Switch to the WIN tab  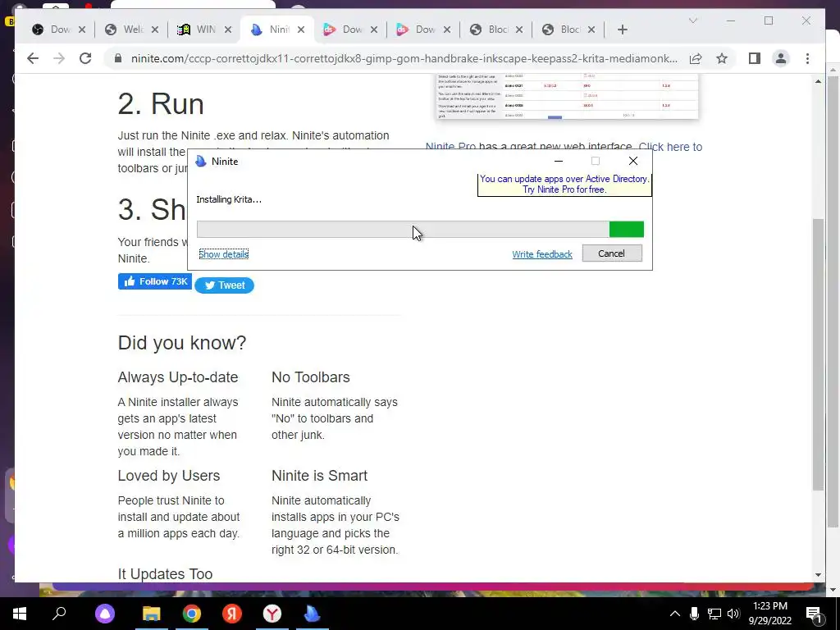tap(204, 30)
